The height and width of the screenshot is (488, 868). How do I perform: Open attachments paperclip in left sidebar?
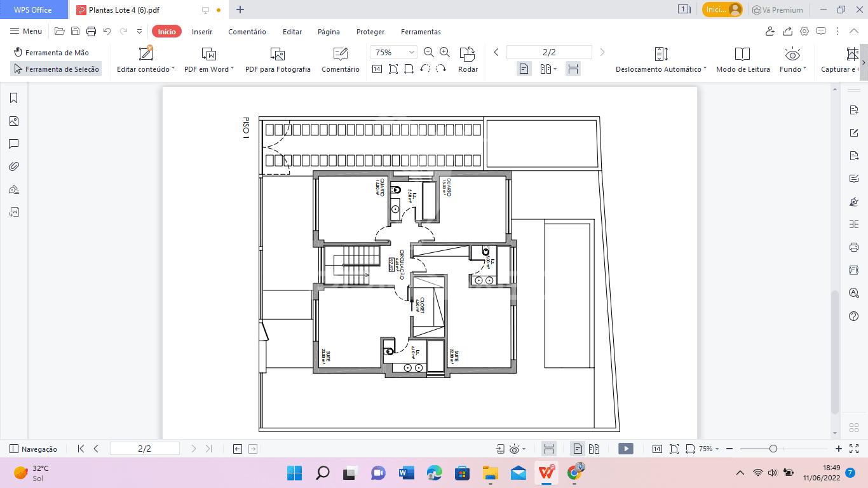(13, 166)
